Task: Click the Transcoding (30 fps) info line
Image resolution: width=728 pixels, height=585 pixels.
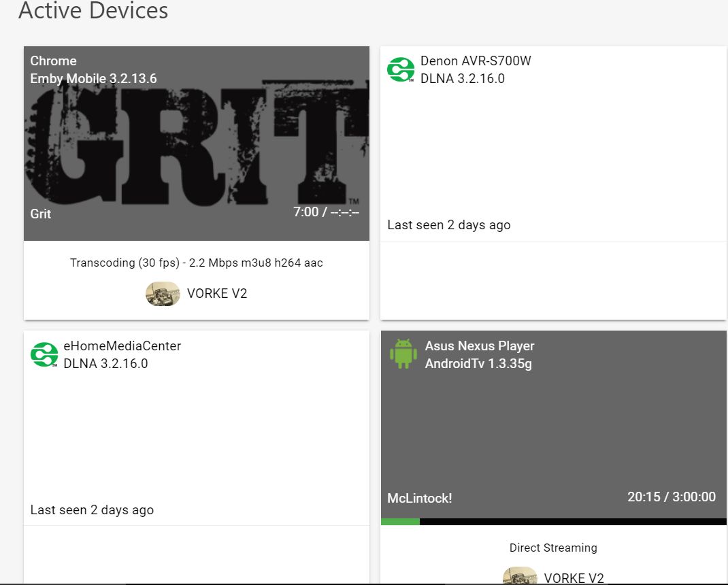Action: (x=197, y=263)
